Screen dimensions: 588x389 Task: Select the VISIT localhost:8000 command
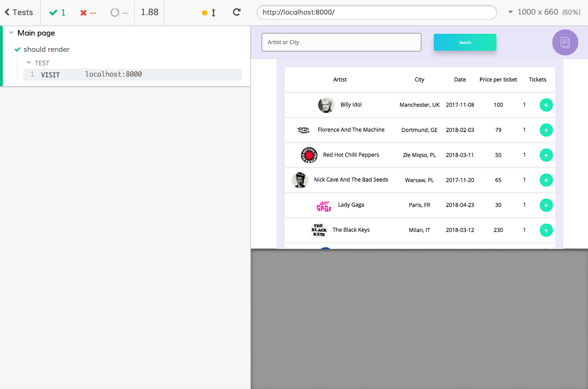click(132, 75)
